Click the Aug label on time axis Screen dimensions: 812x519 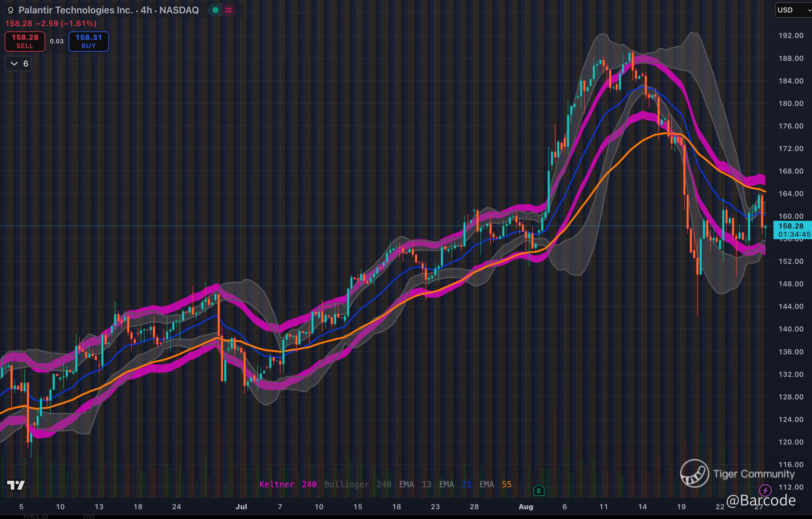point(526,507)
